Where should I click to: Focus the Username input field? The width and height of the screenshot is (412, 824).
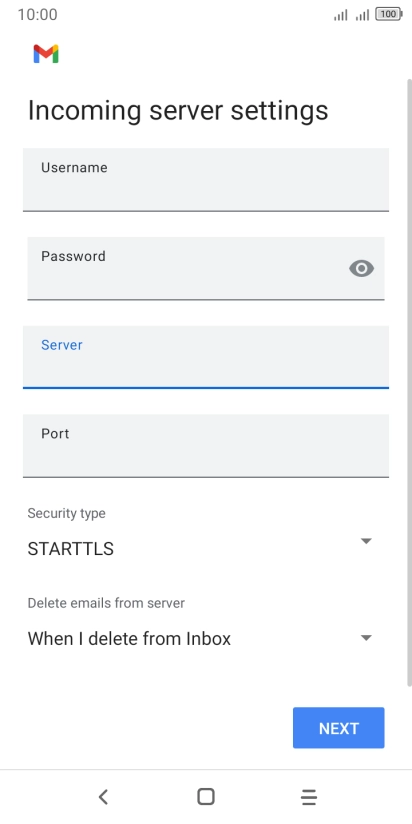pos(206,180)
